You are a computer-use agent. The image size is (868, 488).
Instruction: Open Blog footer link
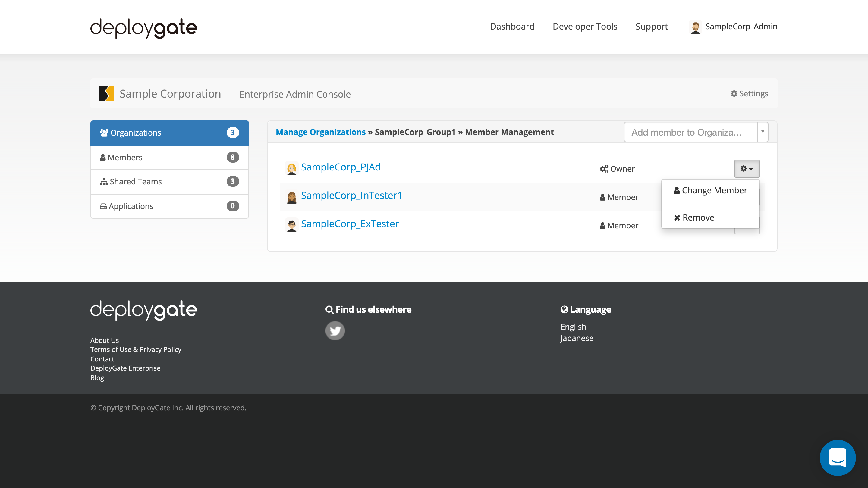coord(97,377)
